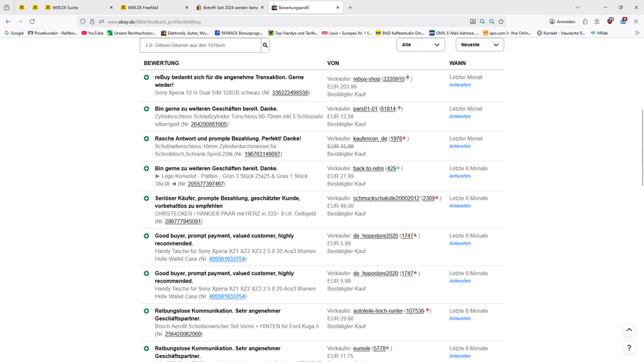
Task: Open seller back-to-retro profile
Action: [x=368, y=168]
